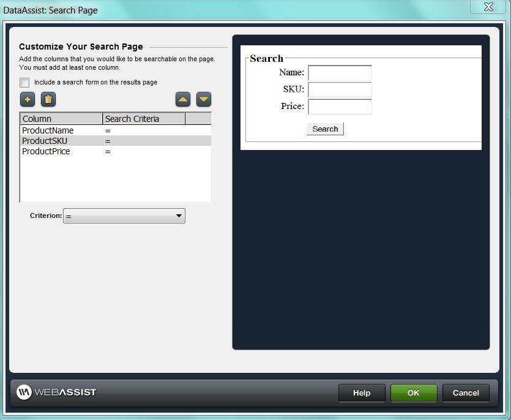Close the DataAssist Search Page window
Screen dimensions: 511x420
[x=488, y=7]
